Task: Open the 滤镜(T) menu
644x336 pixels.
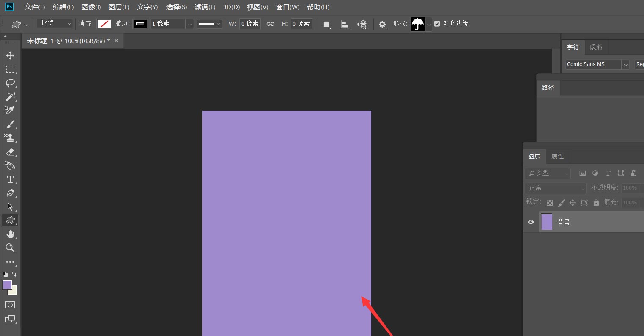Action: (x=205, y=7)
